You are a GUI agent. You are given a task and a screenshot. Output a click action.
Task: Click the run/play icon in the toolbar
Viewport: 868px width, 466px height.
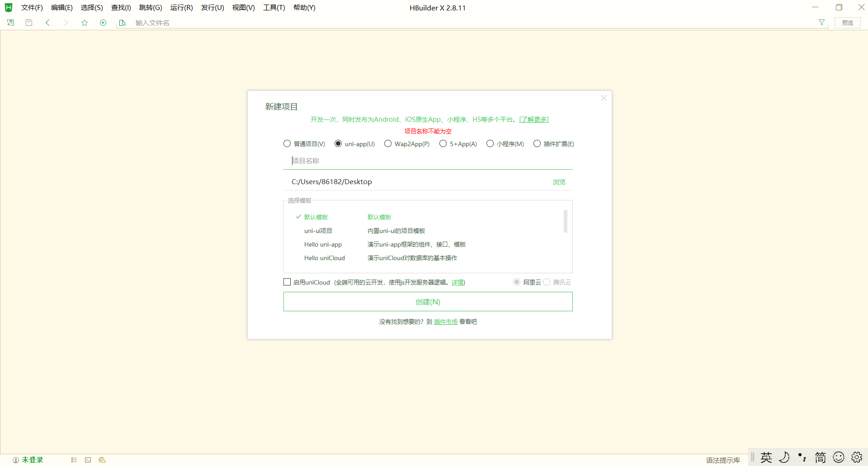(103, 22)
